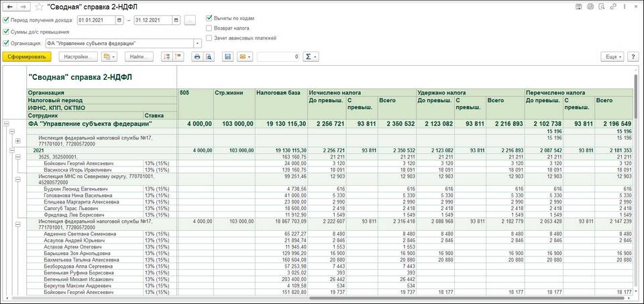Uncheck the 'Вычеты по кодам' checkbox

click(x=209, y=17)
